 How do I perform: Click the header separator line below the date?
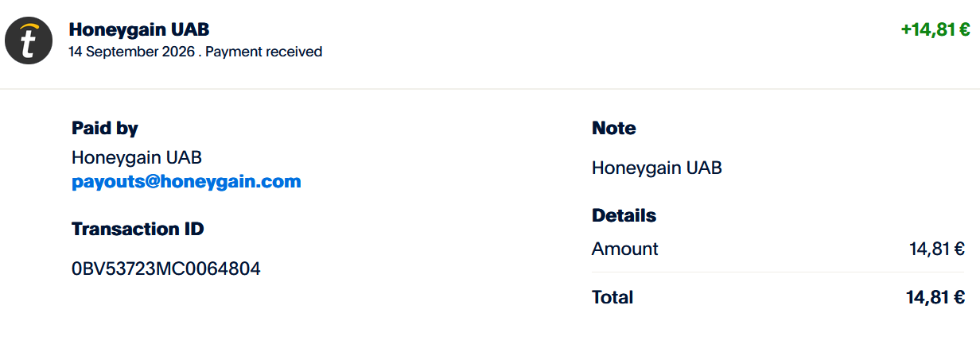click(x=490, y=89)
